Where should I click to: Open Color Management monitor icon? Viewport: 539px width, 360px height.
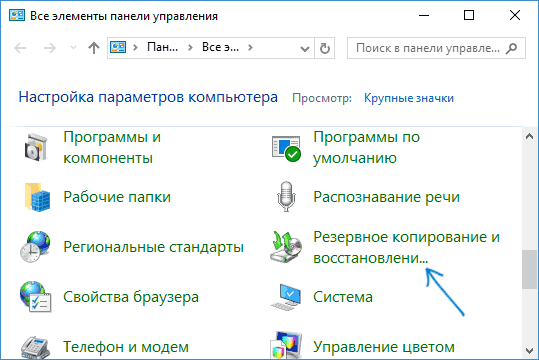[x=286, y=346]
